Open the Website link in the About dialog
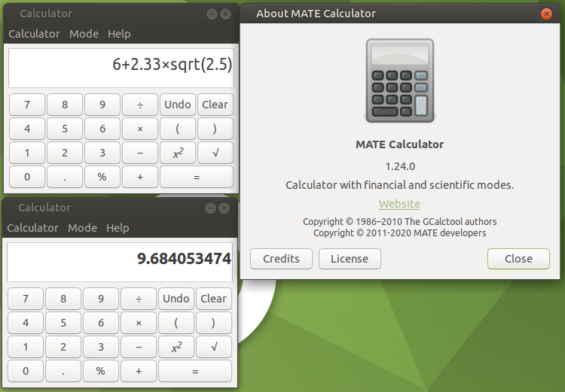The width and height of the screenshot is (565, 392). [399, 204]
